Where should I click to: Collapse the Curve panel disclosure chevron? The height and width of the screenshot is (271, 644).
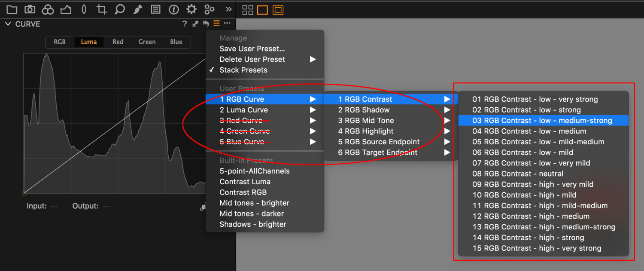point(7,24)
